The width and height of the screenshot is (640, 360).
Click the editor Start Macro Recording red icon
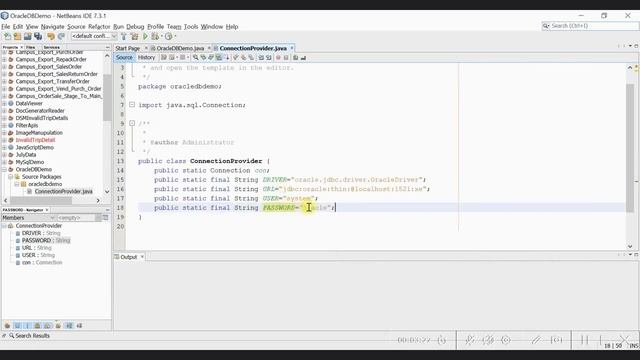(x=278, y=58)
